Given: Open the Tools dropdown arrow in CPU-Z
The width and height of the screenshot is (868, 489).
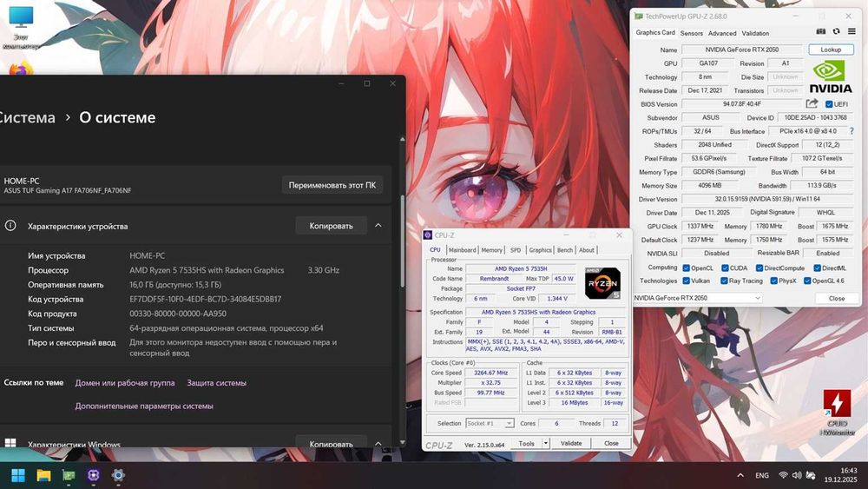Looking at the screenshot, I should point(545,443).
